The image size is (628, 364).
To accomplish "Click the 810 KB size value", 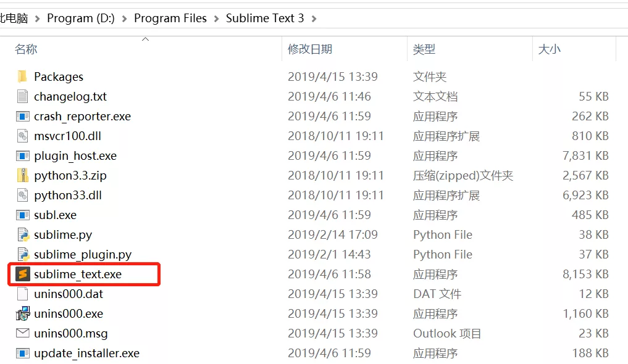I will click(x=590, y=136).
